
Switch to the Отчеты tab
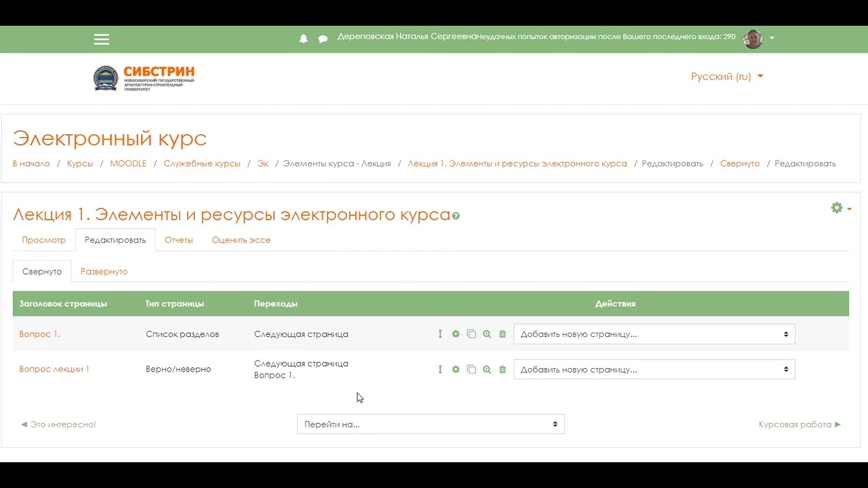point(179,240)
